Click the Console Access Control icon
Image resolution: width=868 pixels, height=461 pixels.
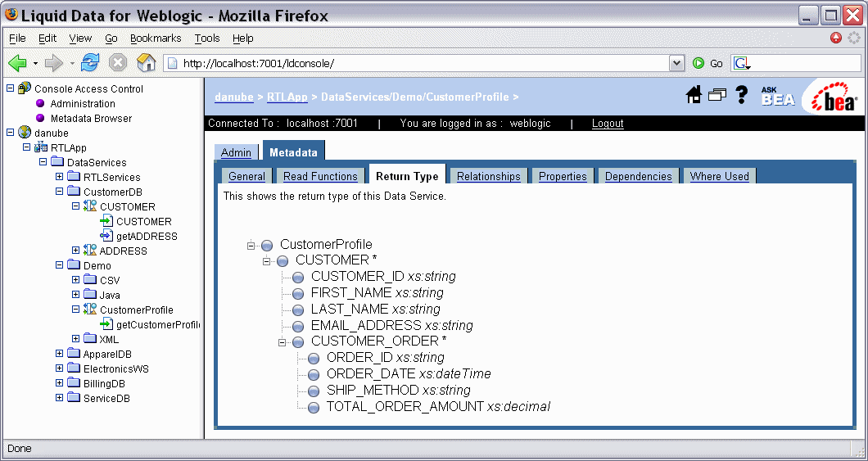[x=25, y=88]
